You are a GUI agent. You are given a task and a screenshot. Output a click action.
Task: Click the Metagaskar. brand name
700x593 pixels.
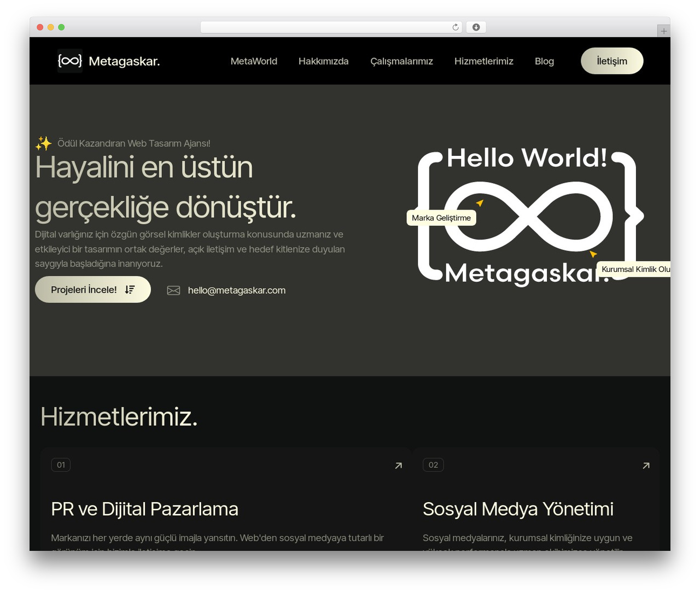pyautogui.click(x=124, y=61)
